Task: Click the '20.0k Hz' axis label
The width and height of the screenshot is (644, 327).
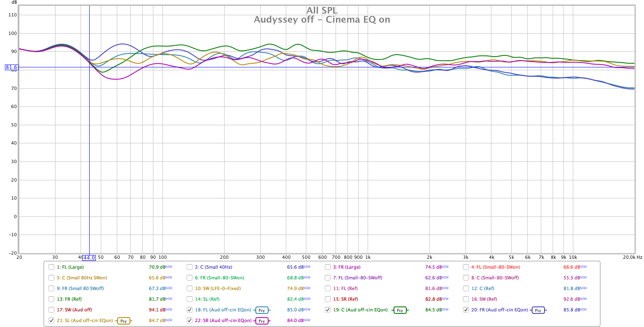Action: [632, 257]
